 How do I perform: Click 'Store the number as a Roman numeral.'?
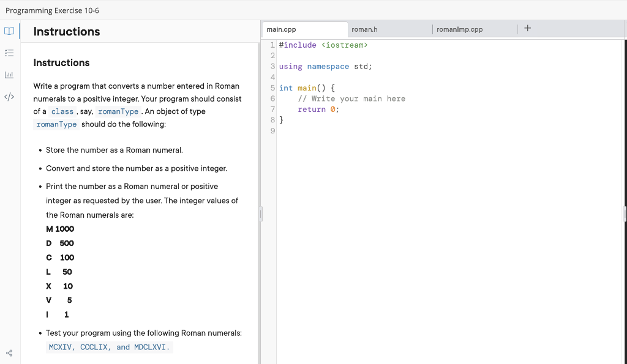pyautogui.click(x=115, y=150)
